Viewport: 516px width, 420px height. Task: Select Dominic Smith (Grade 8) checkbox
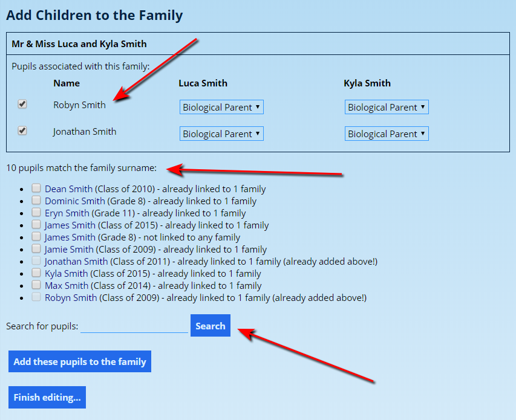(37, 201)
